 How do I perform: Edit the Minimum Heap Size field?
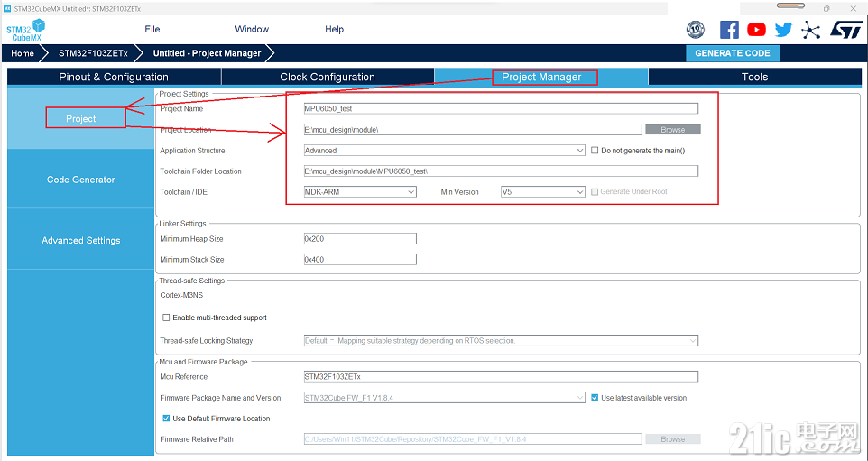coord(360,238)
